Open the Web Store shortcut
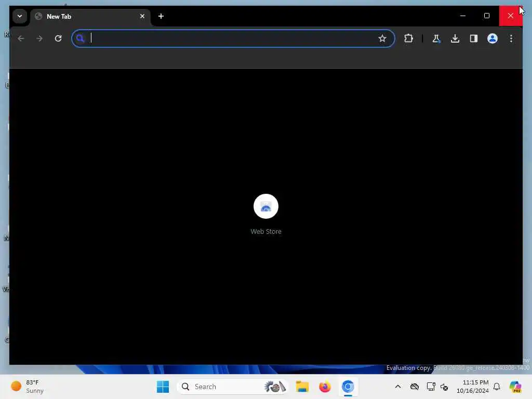This screenshot has width=532, height=399. tap(266, 206)
